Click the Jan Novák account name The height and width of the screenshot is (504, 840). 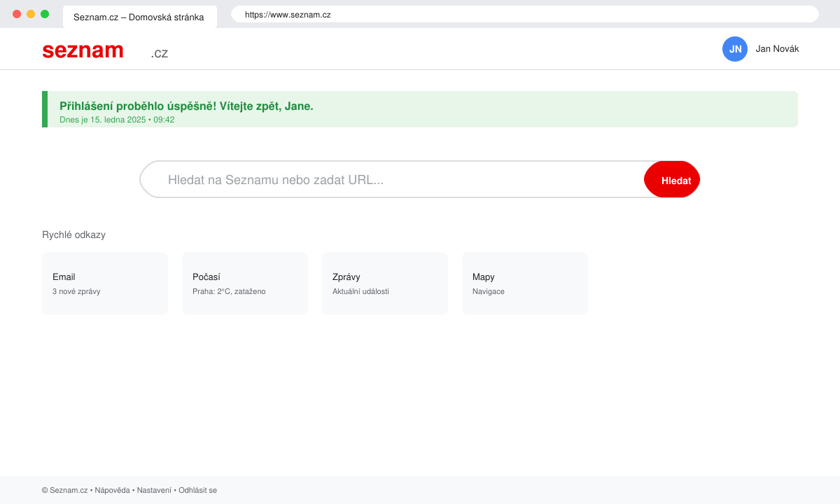tap(777, 49)
